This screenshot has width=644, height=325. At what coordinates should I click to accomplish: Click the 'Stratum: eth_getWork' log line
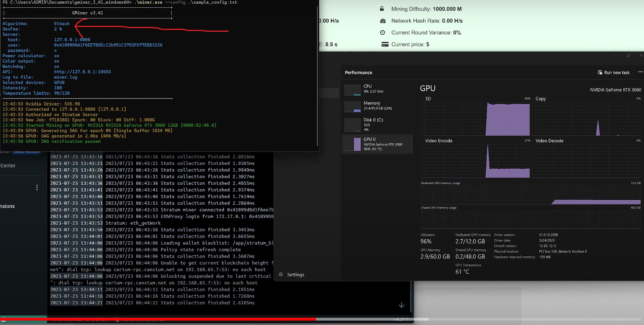click(106, 223)
